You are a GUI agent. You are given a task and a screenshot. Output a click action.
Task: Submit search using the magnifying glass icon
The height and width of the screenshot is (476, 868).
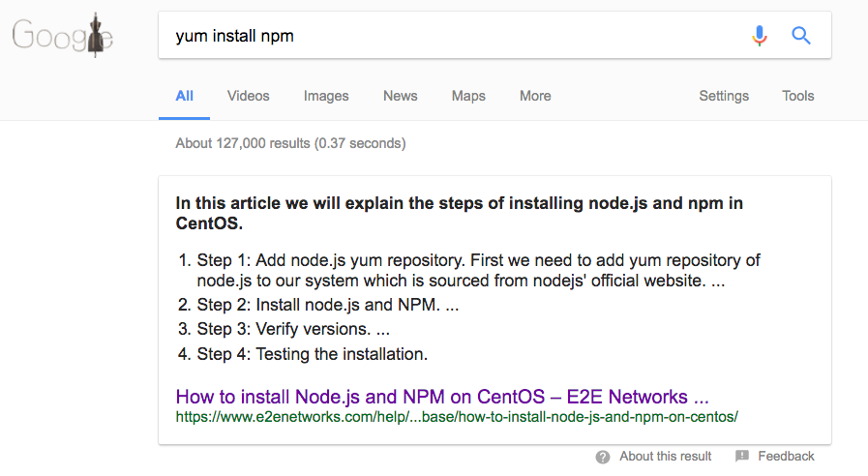tap(800, 36)
